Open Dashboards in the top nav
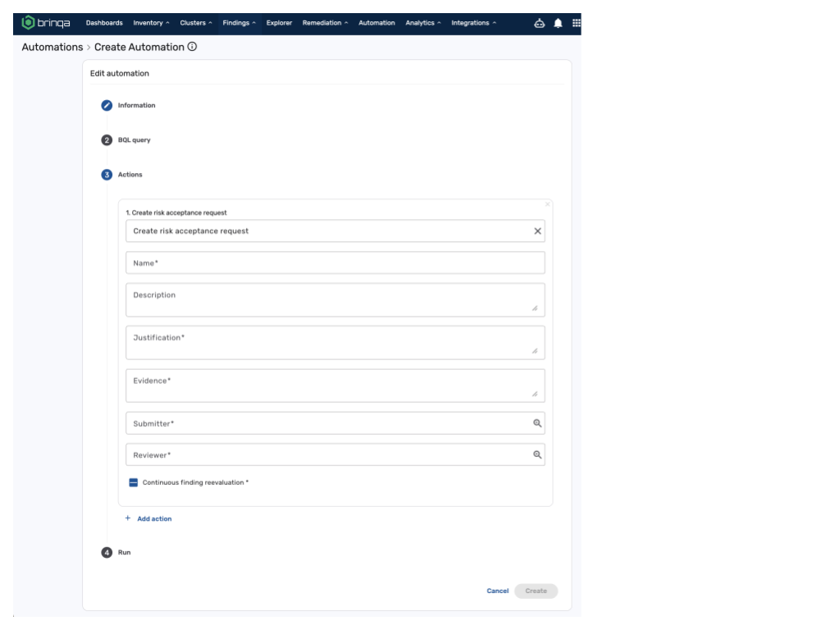840x630 pixels. [104, 23]
